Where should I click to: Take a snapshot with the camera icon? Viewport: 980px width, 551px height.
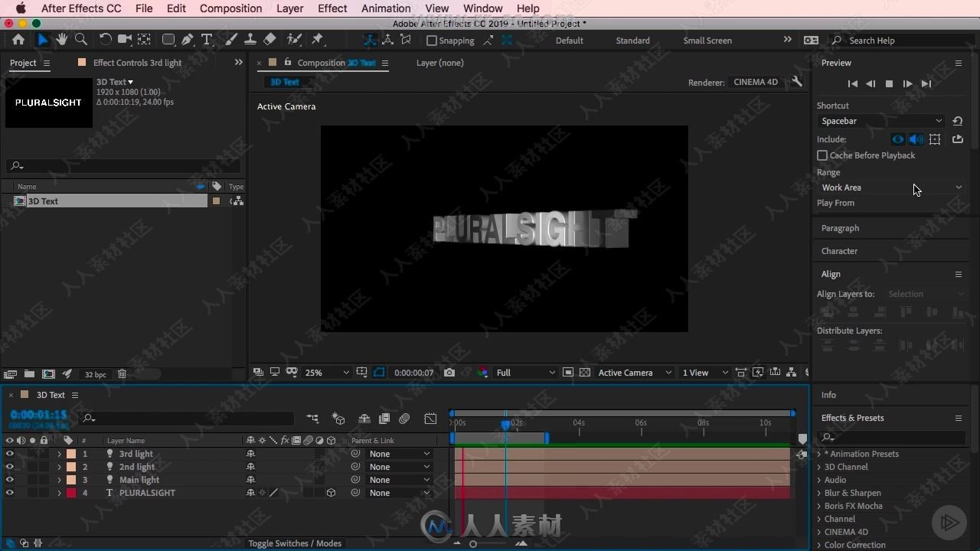(x=449, y=373)
